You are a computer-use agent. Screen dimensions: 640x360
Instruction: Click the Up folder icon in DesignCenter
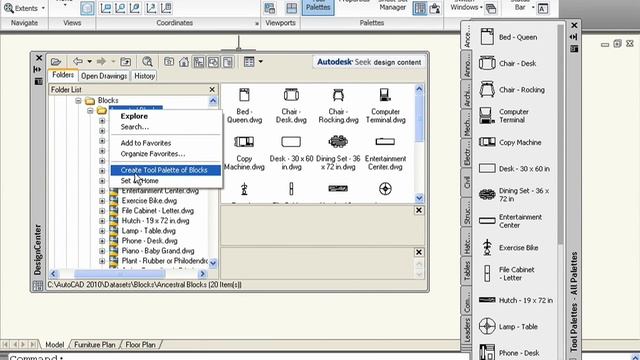(126, 62)
